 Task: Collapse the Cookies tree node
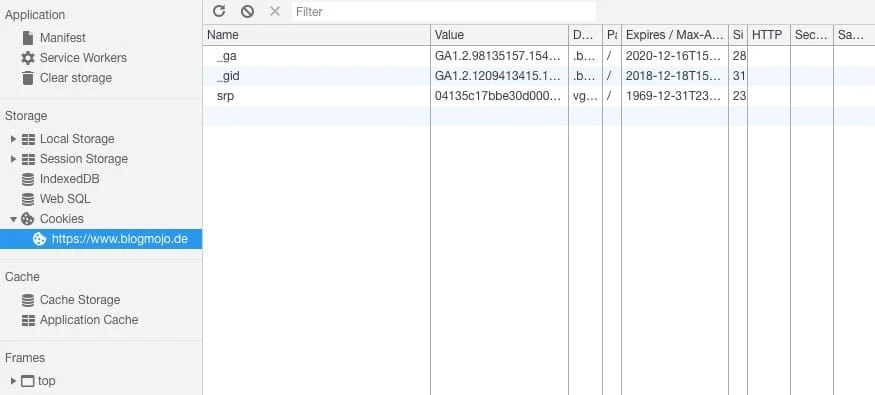click(x=13, y=219)
